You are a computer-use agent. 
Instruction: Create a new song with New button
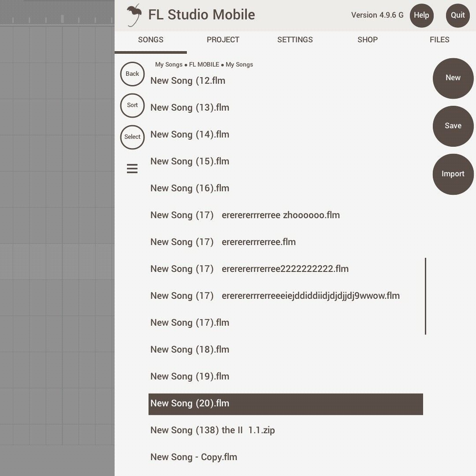[x=453, y=78]
